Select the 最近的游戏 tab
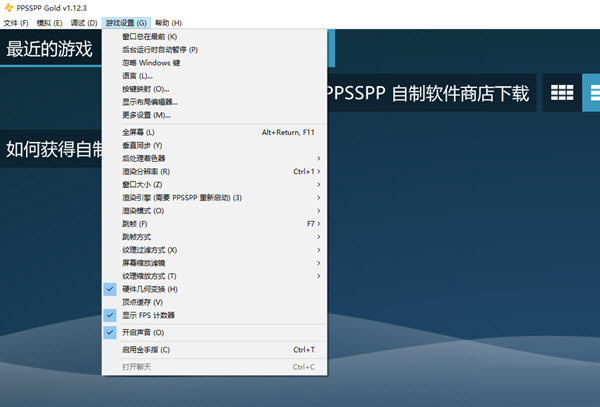The height and width of the screenshot is (407, 600). coord(50,49)
